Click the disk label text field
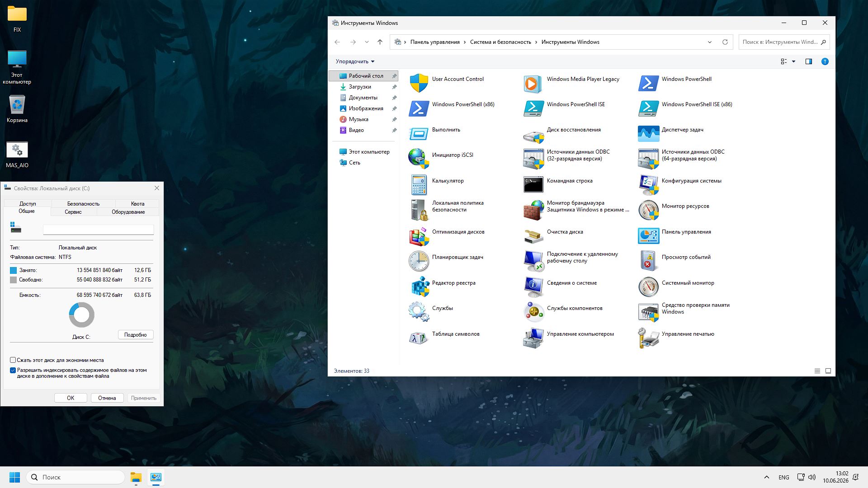The height and width of the screenshot is (488, 868). click(x=98, y=230)
